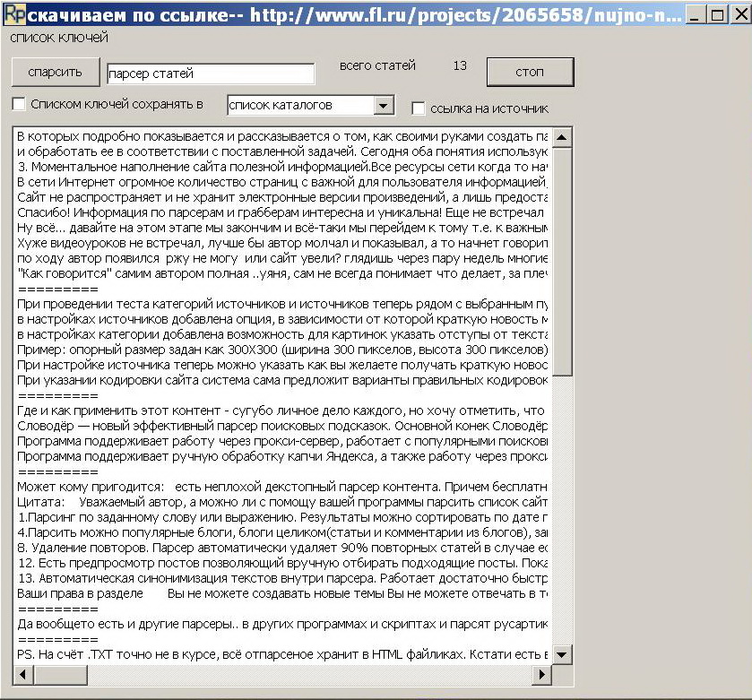
Task: Click the "список ключей" label
Action: click(59, 38)
